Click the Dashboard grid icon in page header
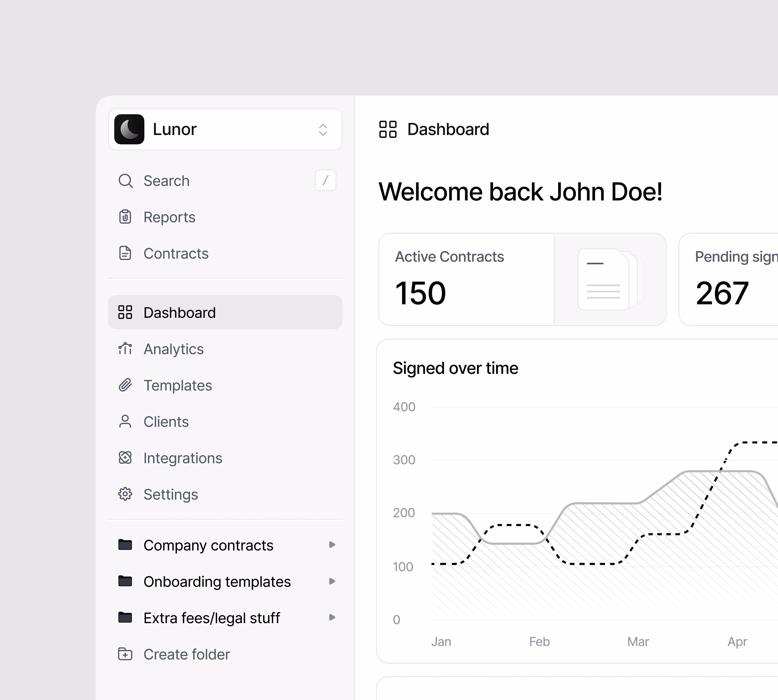The height and width of the screenshot is (700, 778). pyautogui.click(x=388, y=129)
